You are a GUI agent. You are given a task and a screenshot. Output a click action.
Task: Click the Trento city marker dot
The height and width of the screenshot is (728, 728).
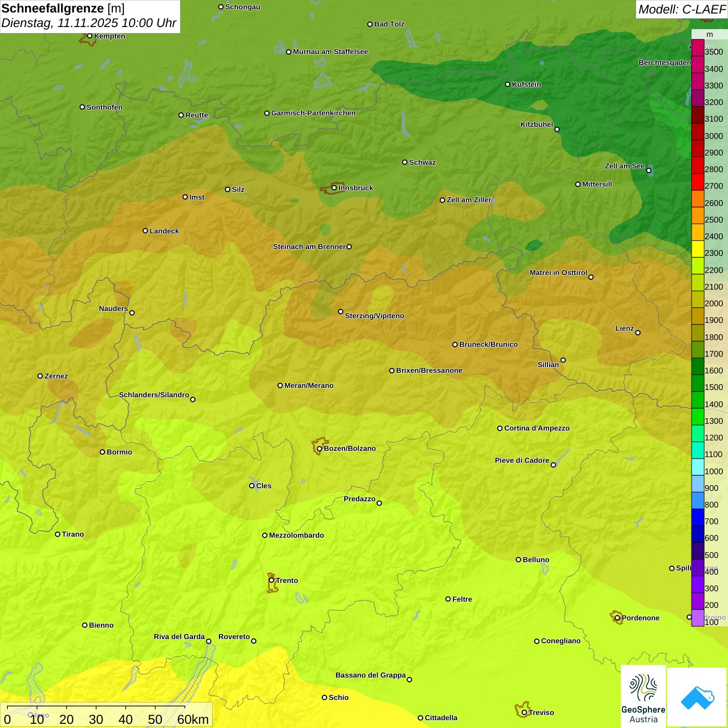[x=271, y=580]
